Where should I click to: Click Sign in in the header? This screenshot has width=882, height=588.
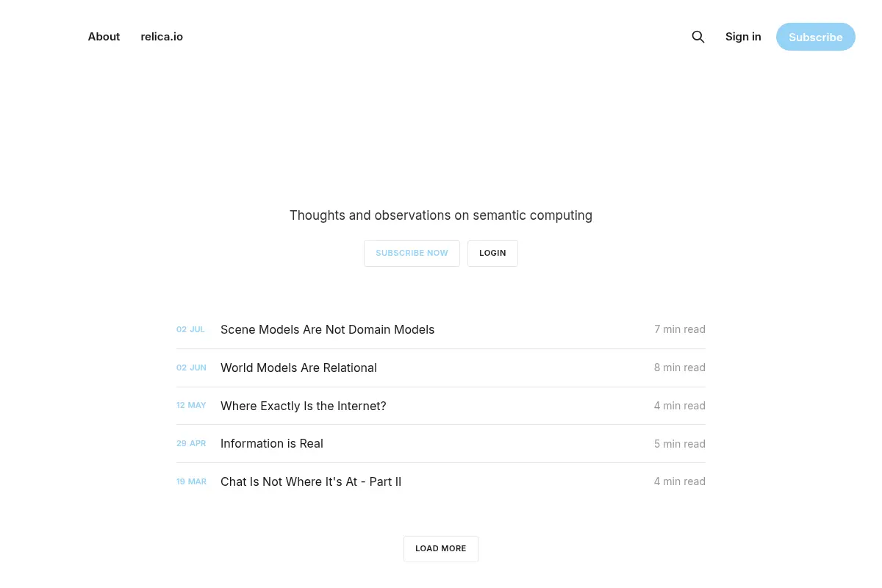(x=743, y=37)
